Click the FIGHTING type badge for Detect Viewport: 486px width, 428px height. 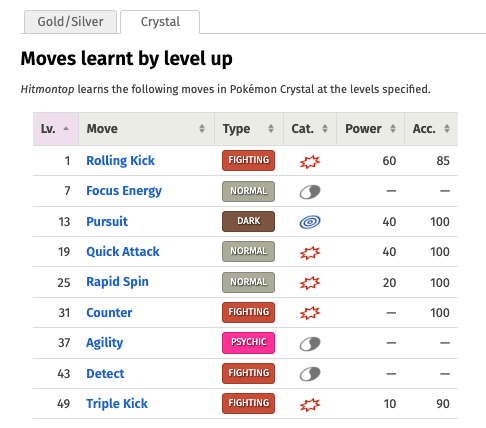click(249, 373)
